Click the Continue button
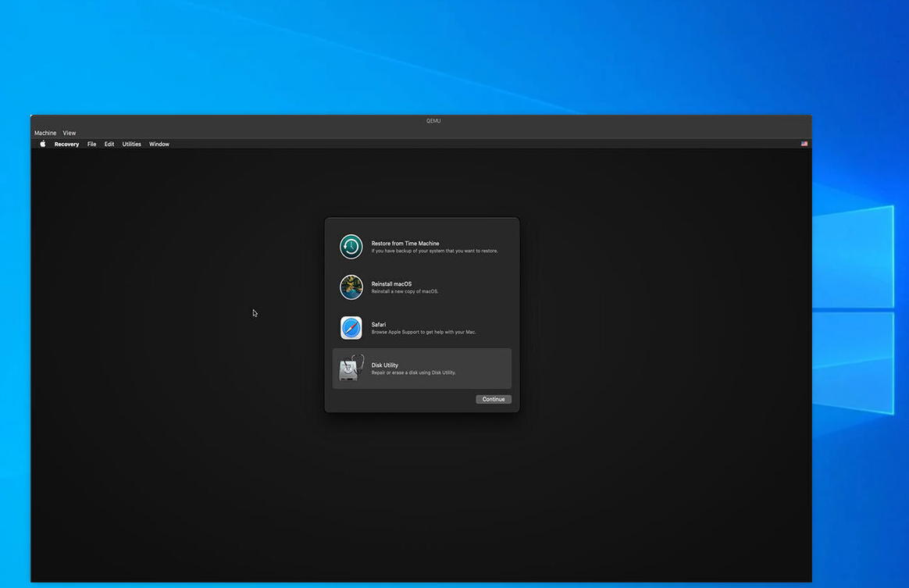This screenshot has width=909, height=588. coord(494,399)
